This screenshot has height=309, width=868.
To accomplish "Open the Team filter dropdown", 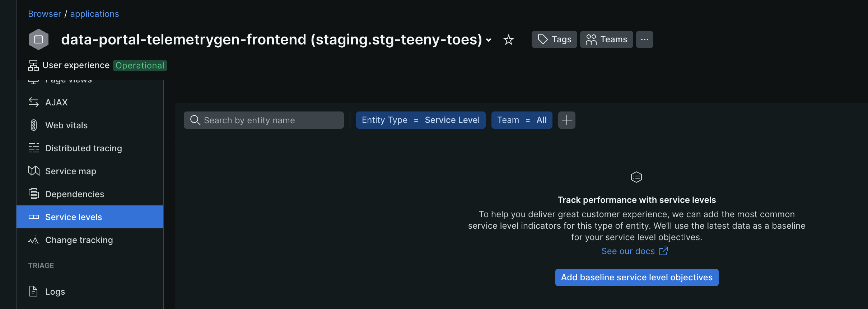I will tap(522, 120).
